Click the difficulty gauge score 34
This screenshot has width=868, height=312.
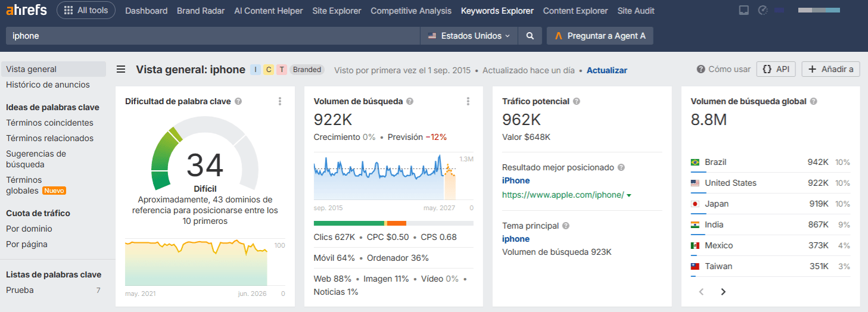click(205, 165)
